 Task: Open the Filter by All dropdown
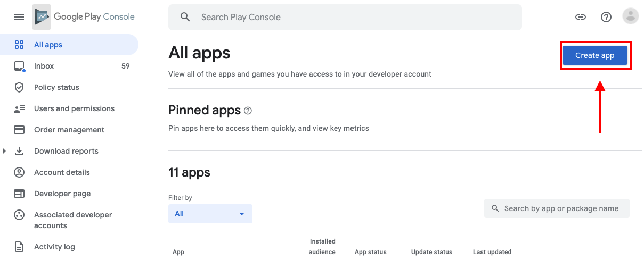[210, 214]
